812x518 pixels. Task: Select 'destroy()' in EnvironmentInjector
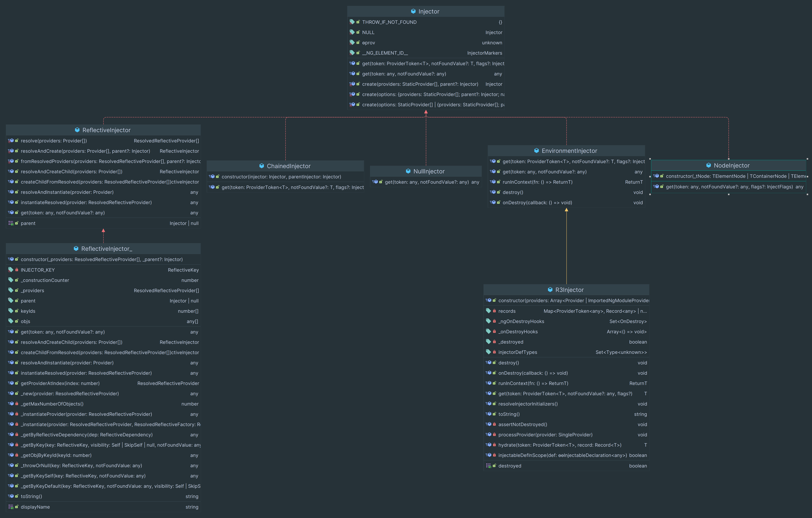pyautogui.click(x=566, y=192)
